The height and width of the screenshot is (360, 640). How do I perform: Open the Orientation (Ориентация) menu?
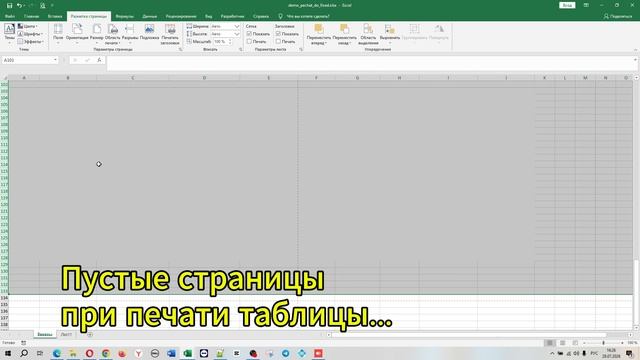77,34
